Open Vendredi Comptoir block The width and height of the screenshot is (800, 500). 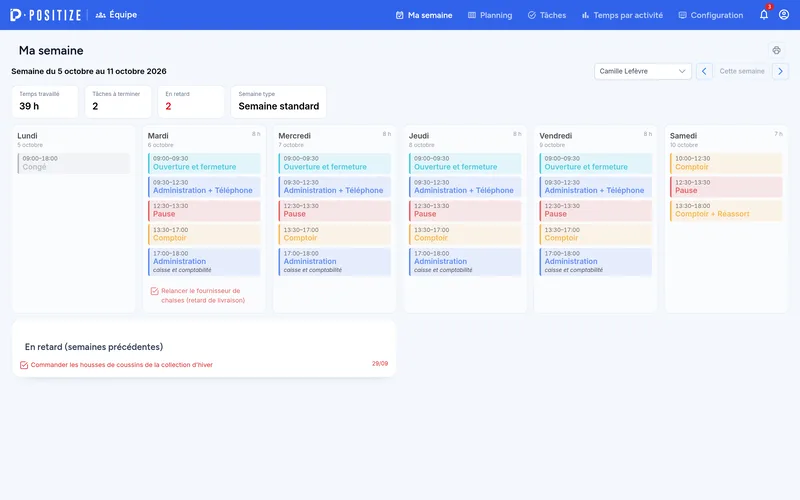(x=596, y=234)
